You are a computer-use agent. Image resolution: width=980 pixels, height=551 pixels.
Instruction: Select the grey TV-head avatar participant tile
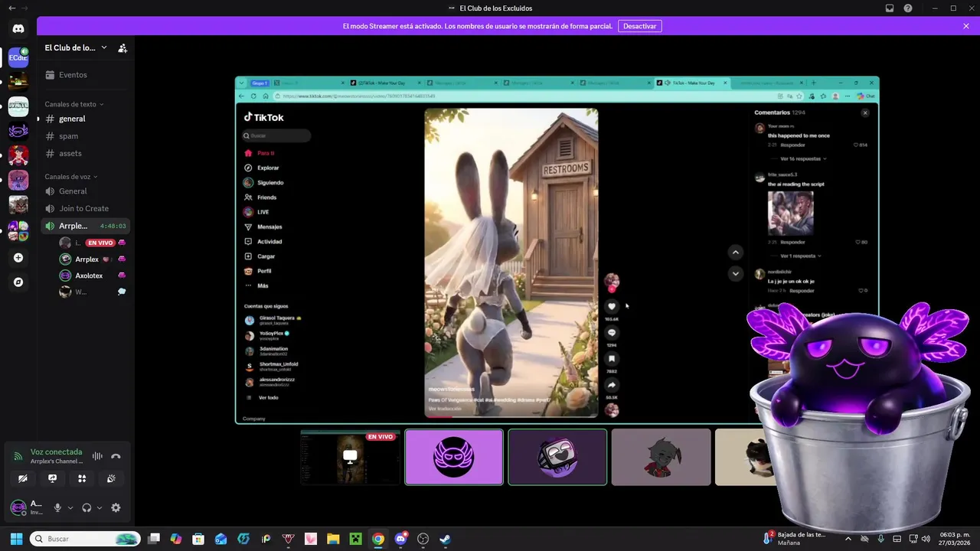557,457
